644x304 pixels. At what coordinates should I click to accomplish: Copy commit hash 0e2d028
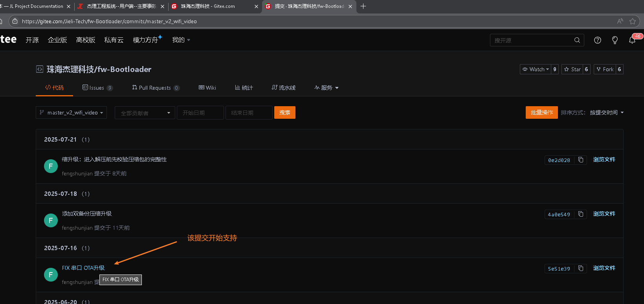pyautogui.click(x=581, y=160)
